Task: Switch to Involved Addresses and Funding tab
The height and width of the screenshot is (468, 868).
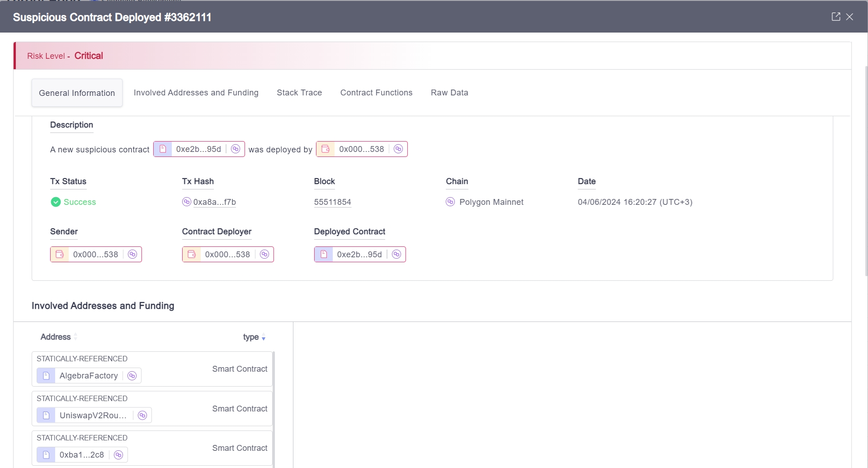Action: tap(196, 93)
